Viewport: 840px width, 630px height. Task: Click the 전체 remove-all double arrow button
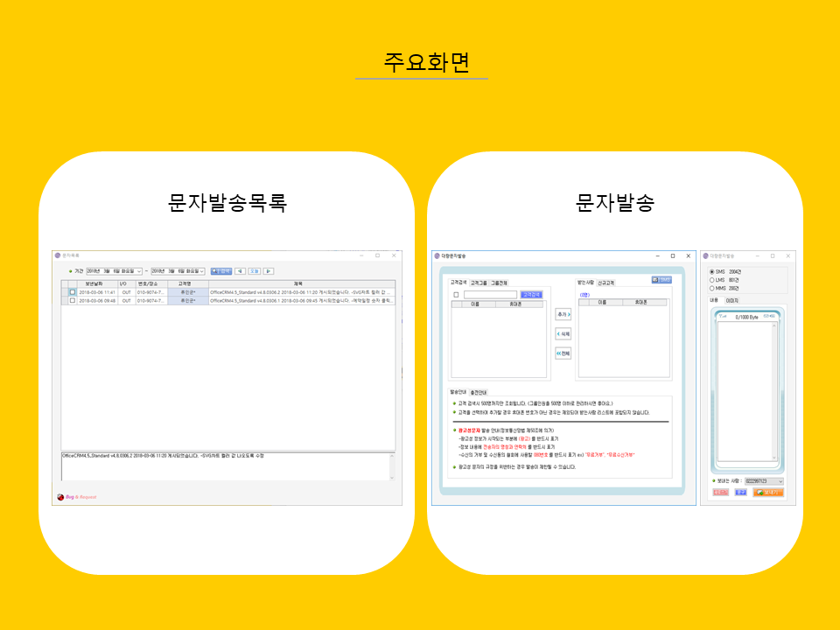(x=563, y=353)
